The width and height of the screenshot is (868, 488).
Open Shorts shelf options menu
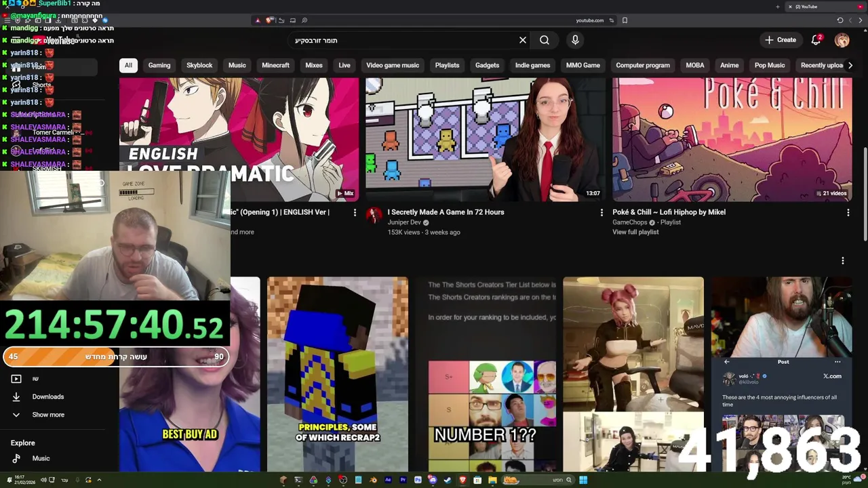click(843, 261)
